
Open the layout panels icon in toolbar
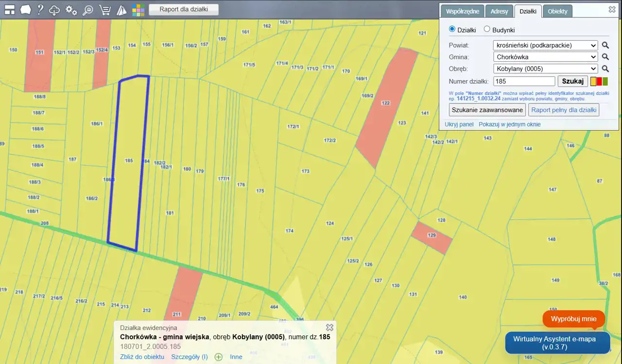10,10
